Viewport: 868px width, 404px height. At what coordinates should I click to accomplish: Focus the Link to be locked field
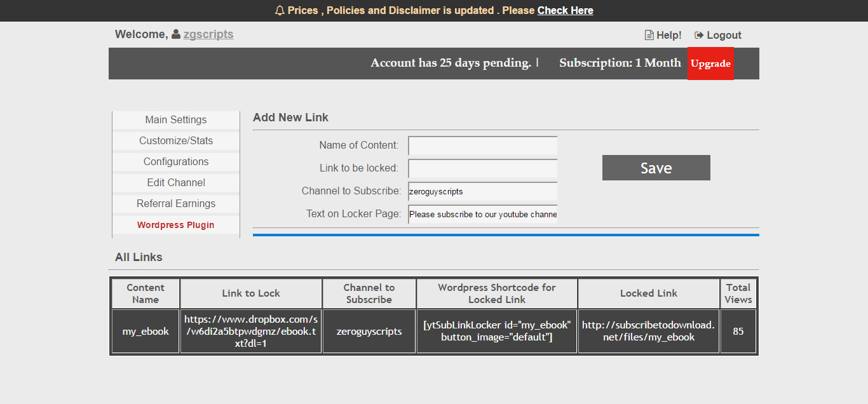point(483,169)
